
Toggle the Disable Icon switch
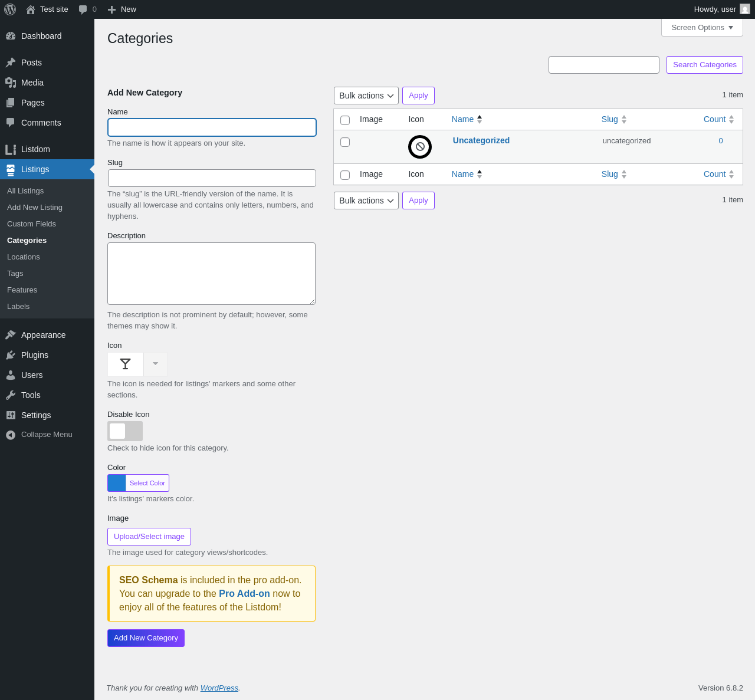(x=125, y=431)
